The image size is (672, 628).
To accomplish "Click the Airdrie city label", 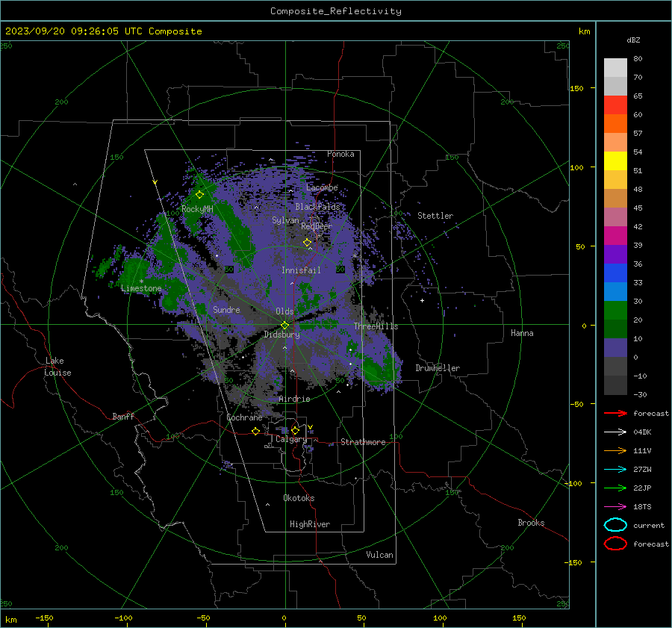I will coord(294,399).
